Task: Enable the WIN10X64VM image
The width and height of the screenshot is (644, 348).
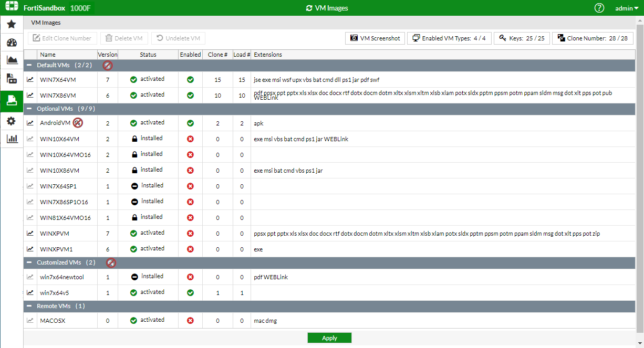Action: point(190,139)
